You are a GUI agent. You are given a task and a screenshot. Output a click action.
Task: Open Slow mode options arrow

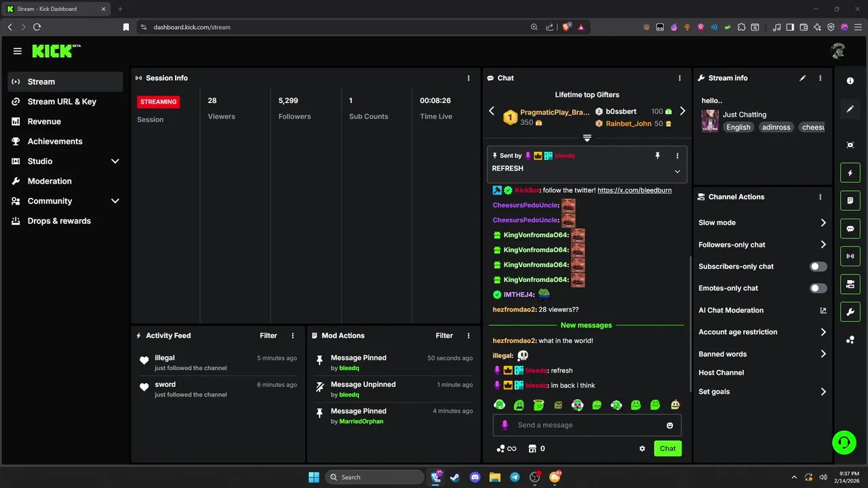click(823, 223)
